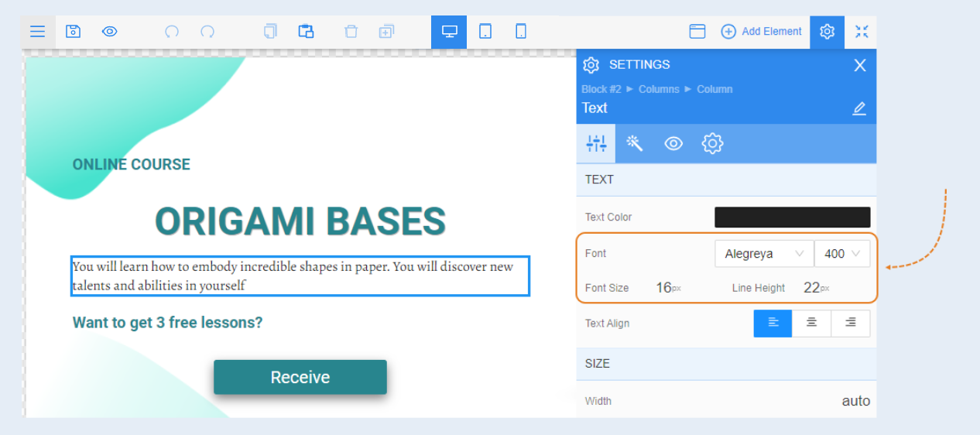Go to Columns in the breadcrumb
980x435 pixels.
click(x=659, y=89)
